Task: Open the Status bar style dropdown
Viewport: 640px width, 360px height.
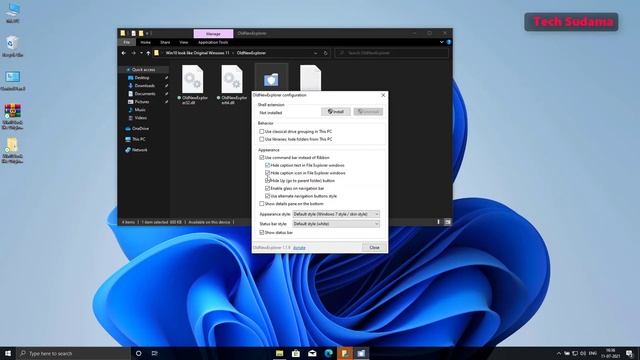Action: click(x=336, y=224)
